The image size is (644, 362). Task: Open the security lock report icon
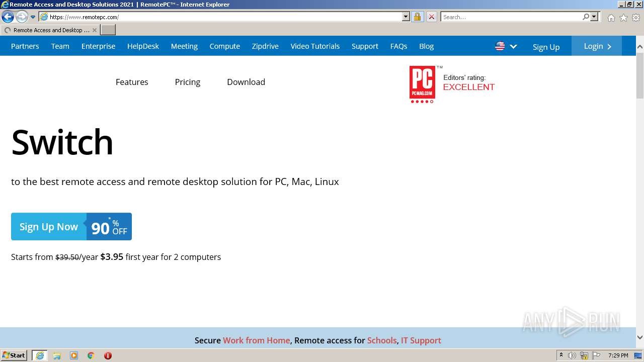[x=417, y=17]
